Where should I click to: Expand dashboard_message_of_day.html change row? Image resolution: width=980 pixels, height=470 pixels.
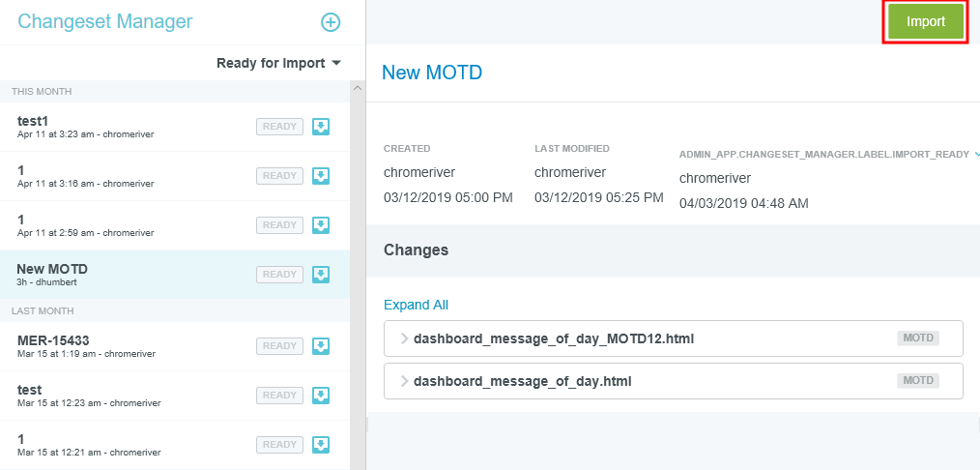pyautogui.click(x=404, y=381)
